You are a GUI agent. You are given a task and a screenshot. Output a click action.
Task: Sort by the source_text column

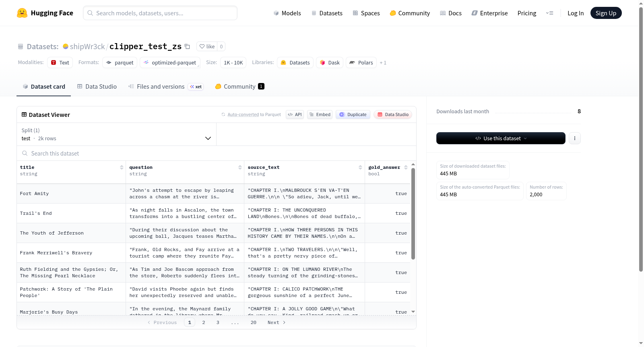tap(360, 167)
